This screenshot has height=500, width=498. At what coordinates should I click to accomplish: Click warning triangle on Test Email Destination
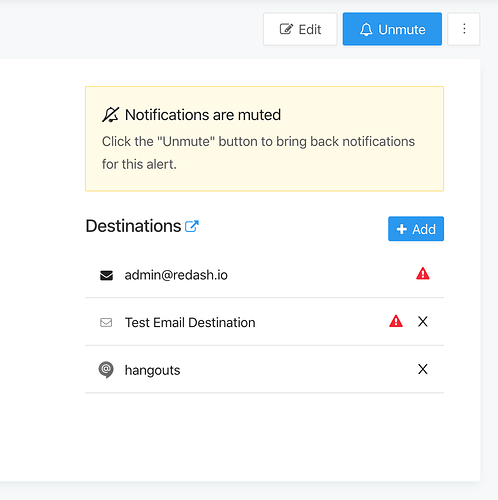tap(396, 321)
